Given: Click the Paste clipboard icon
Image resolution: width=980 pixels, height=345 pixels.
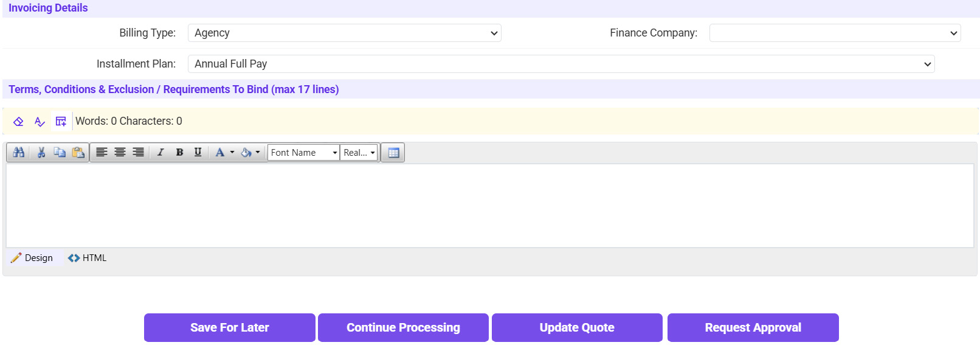Looking at the screenshot, I should (x=78, y=153).
